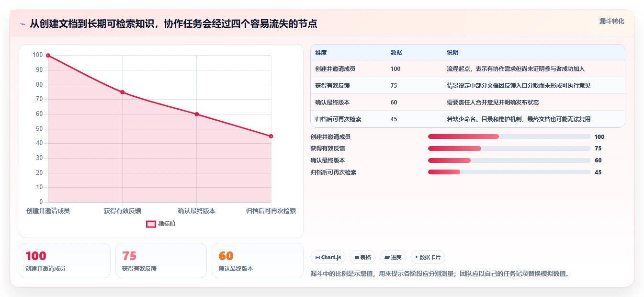Click the y-axis tick label 90

pos(39,70)
